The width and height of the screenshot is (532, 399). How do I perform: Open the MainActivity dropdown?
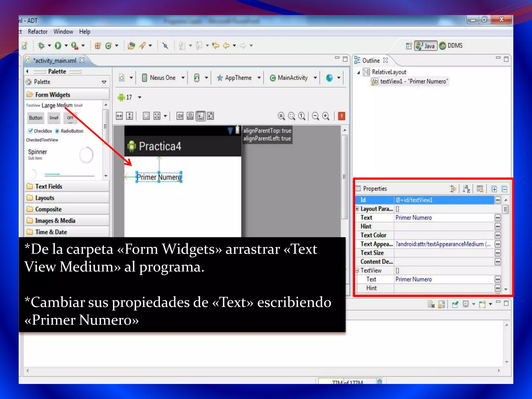tap(315, 78)
